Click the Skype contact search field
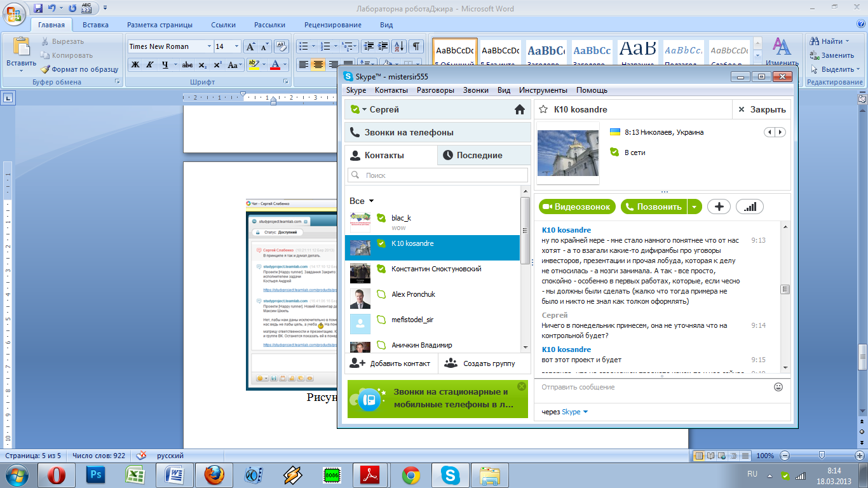The width and height of the screenshot is (868, 488). coord(438,175)
